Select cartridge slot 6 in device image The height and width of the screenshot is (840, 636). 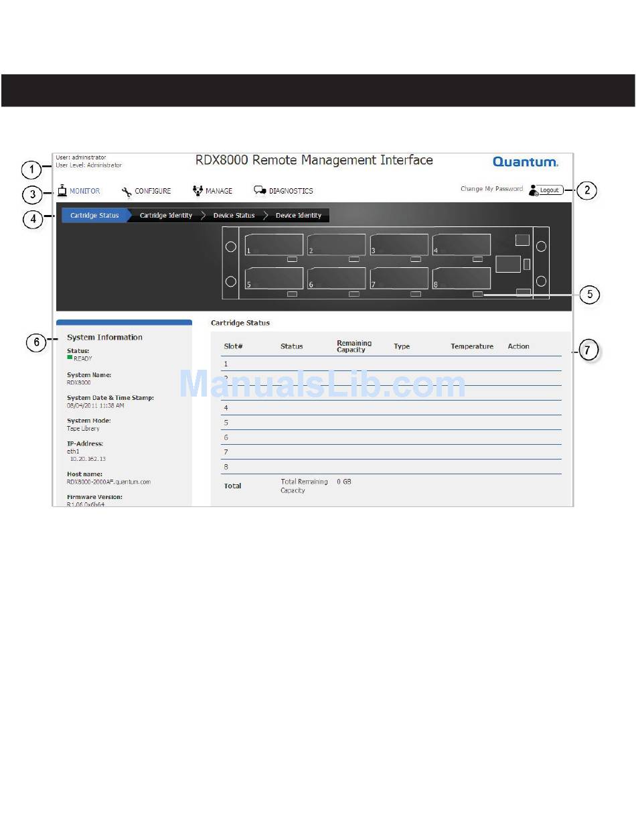pyautogui.click(x=337, y=278)
